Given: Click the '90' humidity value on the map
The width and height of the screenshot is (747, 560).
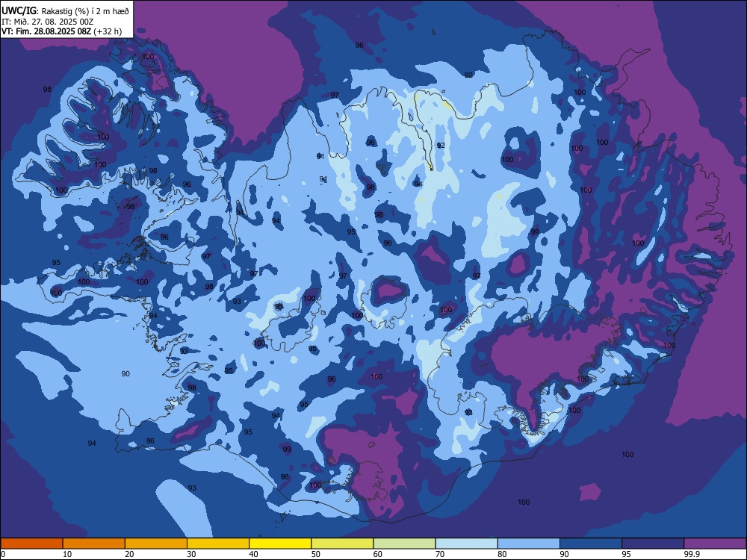Looking at the screenshot, I should (x=125, y=374).
